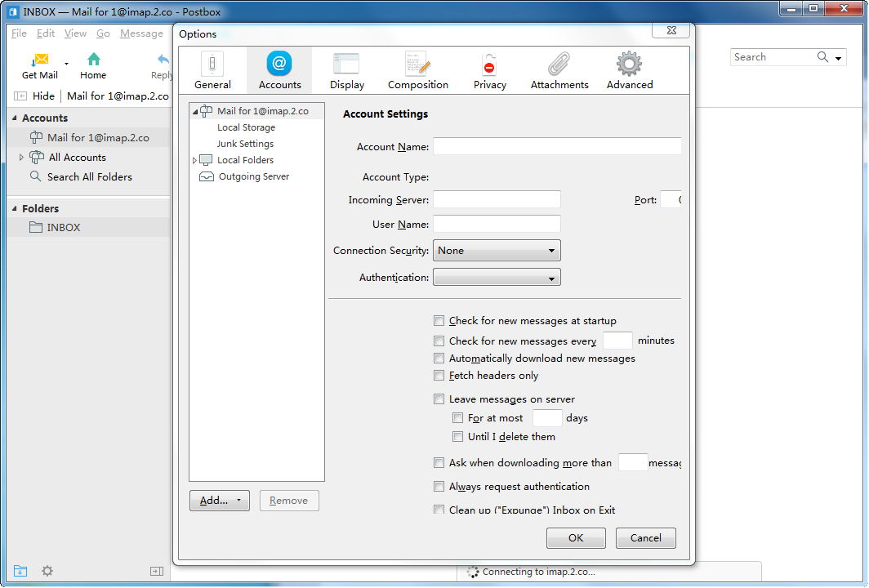Enable Check for new messages at startup
This screenshot has height=588, width=869.
pos(439,320)
